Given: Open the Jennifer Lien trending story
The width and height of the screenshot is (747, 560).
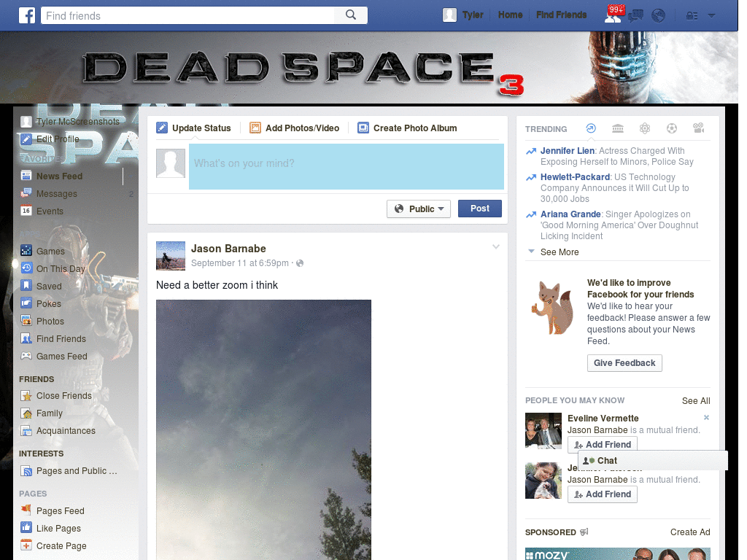Looking at the screenshot, I should click(x=567, y=150).
